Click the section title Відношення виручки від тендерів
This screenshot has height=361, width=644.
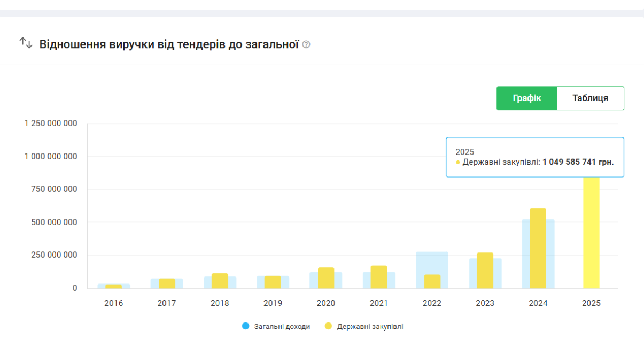[168, 44]
